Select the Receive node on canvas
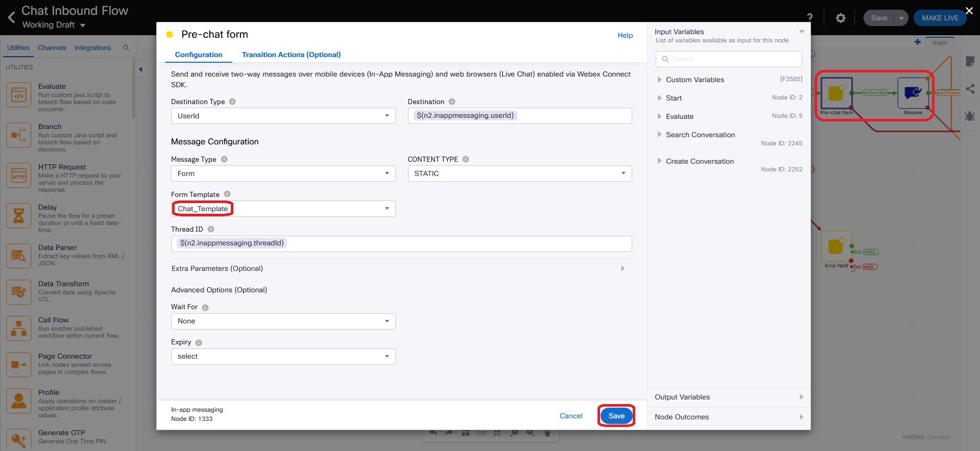Viewport: 980px width, 451px height. 913,93
